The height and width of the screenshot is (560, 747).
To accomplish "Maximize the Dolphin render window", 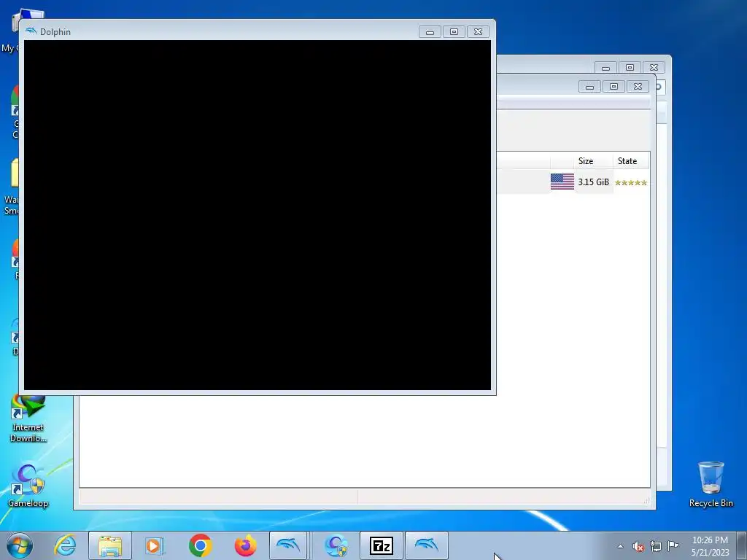I will pos(454,32).
